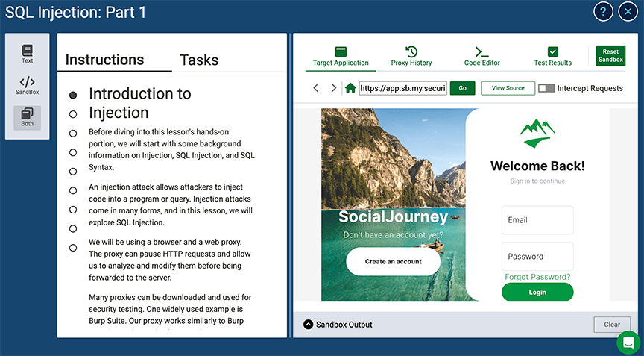Click the browser home icon
Screen dimensions: 644x356
350,88
